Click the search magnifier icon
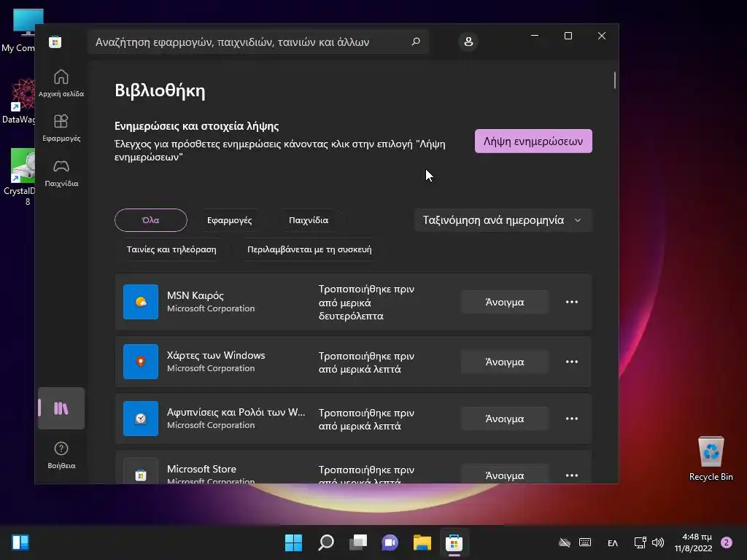This screenshot has height=560, width=747. tap(415, 42)
